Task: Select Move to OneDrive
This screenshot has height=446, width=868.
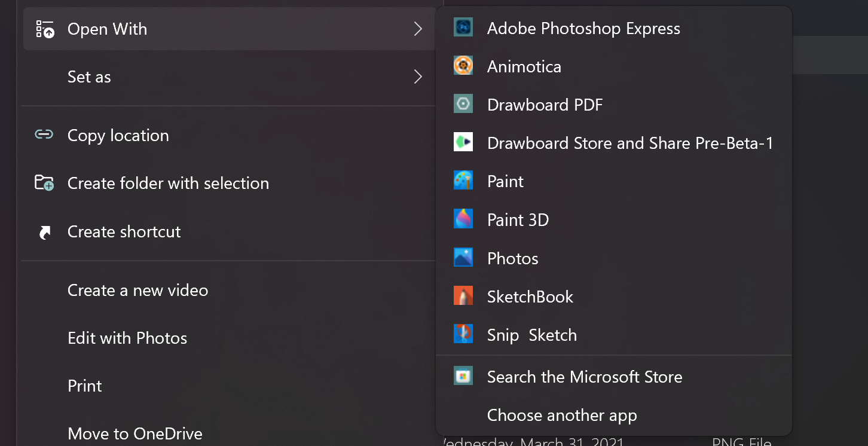Action: [x=230, y=433]
